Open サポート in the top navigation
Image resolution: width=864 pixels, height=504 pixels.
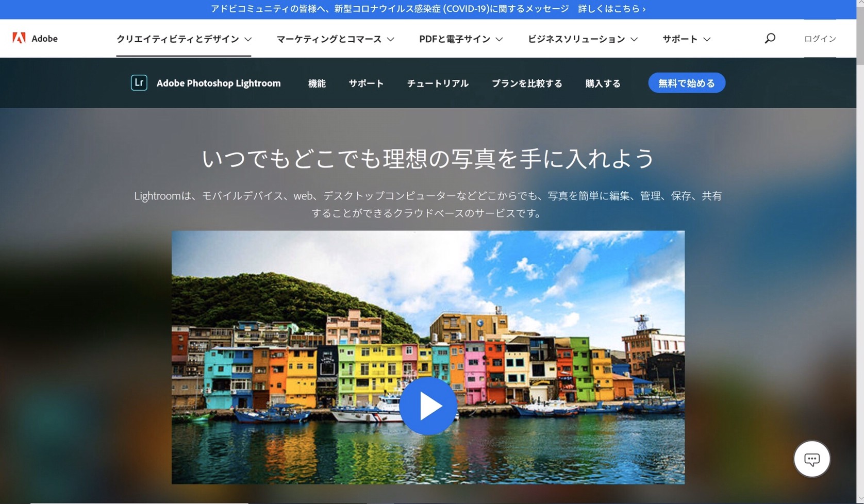[680, 39]
